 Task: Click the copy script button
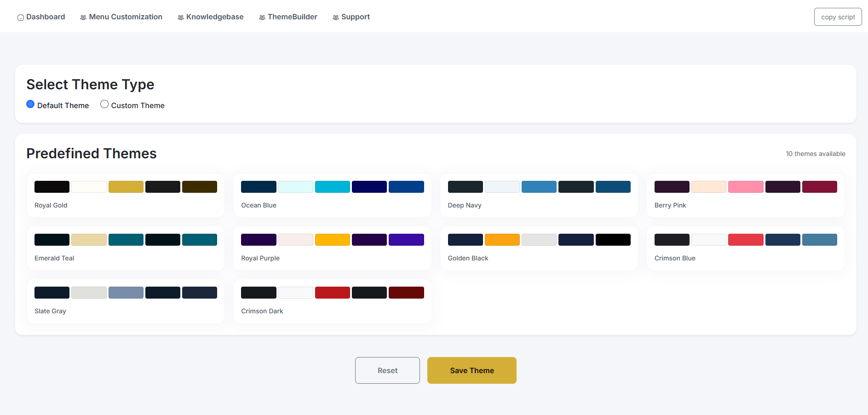pyautogui.click(x=838, y=17)
